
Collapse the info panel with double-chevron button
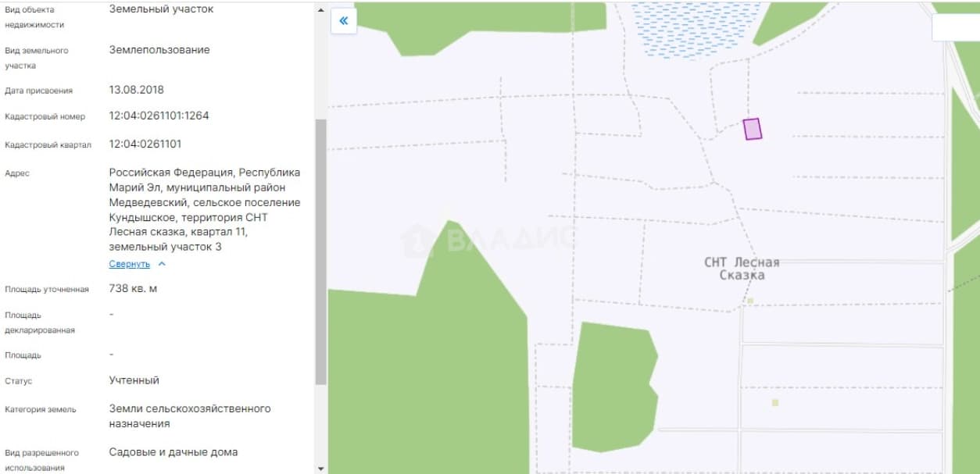[344, 21]
